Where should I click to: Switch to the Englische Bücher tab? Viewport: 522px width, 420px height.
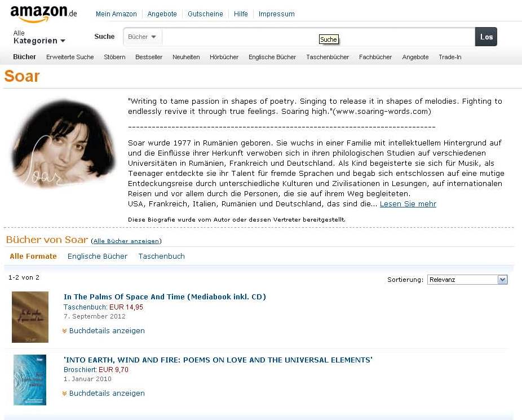point(97,257)
